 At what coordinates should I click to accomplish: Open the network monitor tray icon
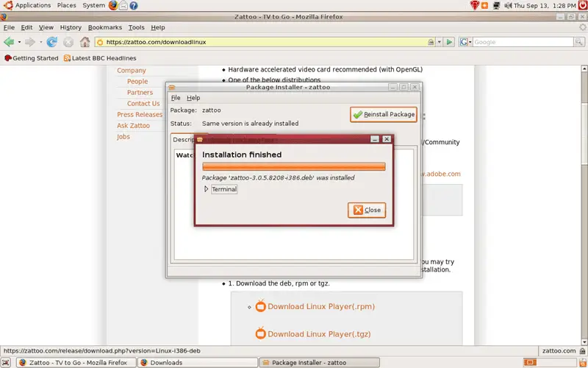point(497,5)
